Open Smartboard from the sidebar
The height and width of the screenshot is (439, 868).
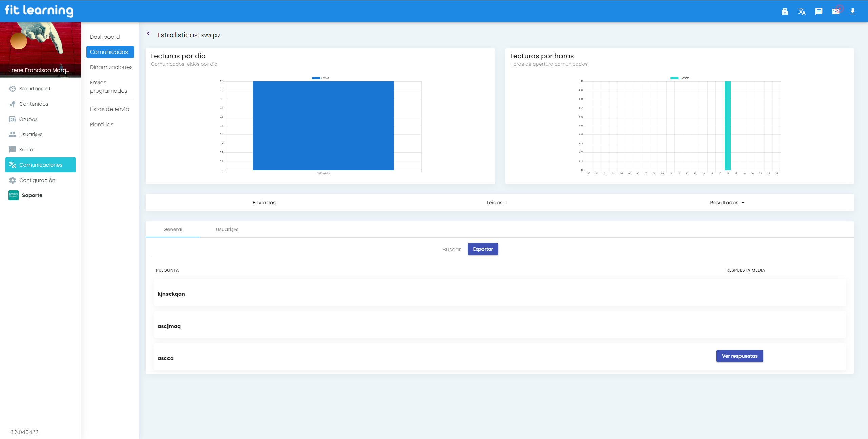coord(34,89)
